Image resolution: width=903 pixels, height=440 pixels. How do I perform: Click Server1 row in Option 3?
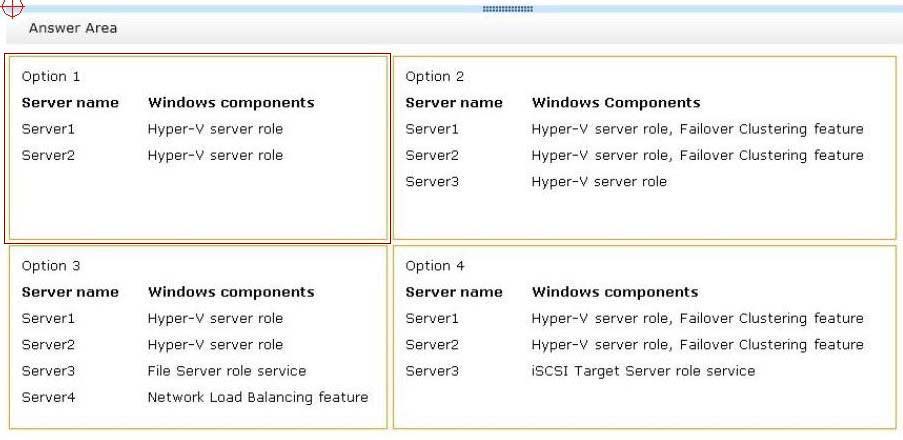(152, 318)
